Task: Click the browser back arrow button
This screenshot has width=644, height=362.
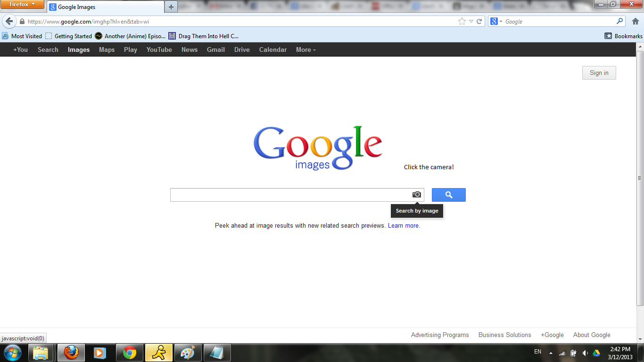Action: click(x=9, y=22)
